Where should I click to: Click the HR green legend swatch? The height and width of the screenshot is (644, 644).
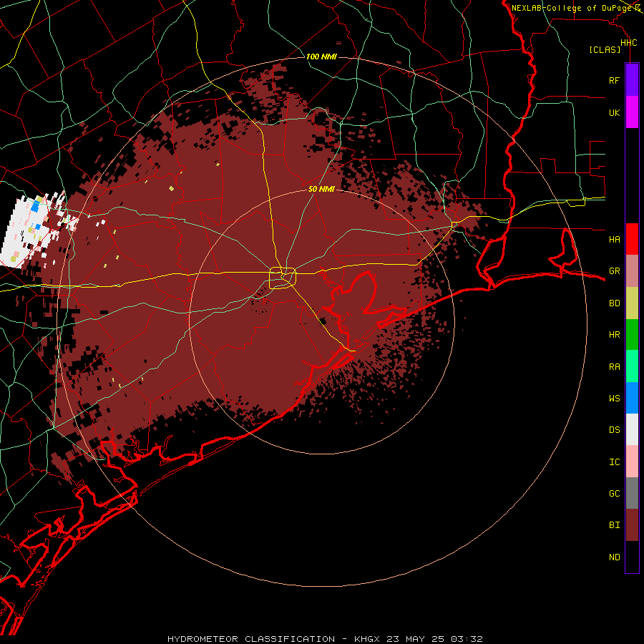(632, 335)
